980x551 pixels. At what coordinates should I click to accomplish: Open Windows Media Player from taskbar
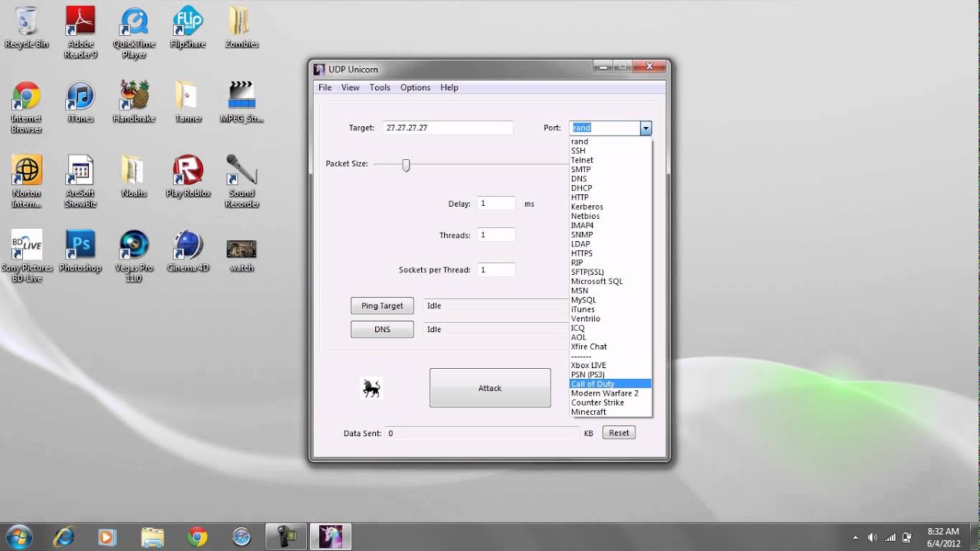tap(108, 537)
